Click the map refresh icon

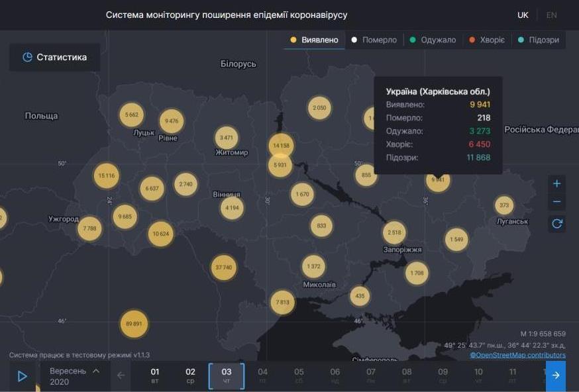click(x=556, y=222)
